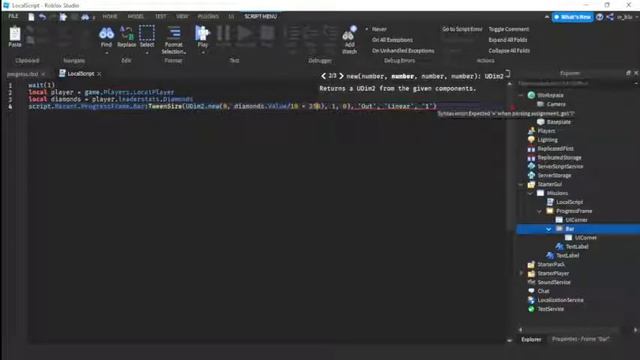Screen dimensions: 640x360
Task: Click Toggle Comment action
Action: click(509, 29)
